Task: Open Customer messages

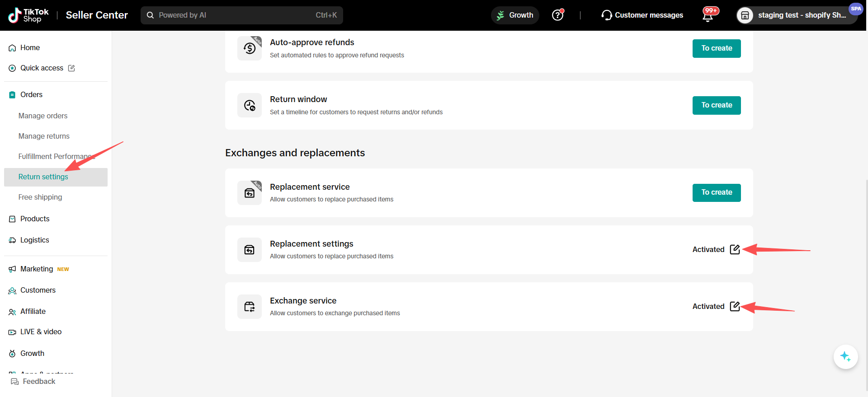Action: click(642, 15)
